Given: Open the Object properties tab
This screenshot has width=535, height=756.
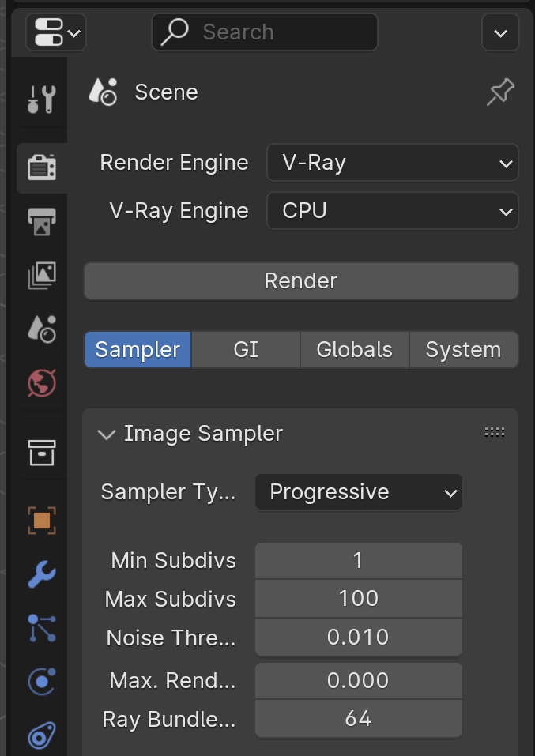Looking at the screenshot, I should (x=42, y=521).
